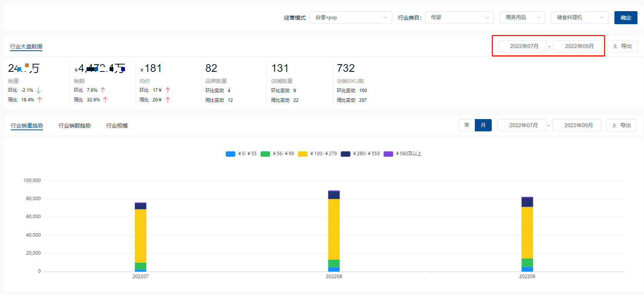644x295 pixels.
Task: Click the 2022年07月 start date in overview
Action: tap(523, 46)
